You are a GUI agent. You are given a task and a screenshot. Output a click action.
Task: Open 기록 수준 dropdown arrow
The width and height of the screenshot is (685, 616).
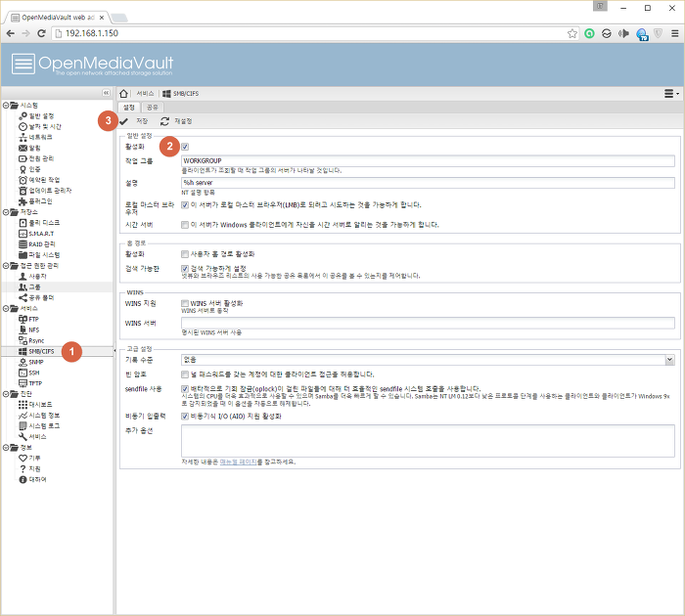pyautogui.click(x=669, y=360)
